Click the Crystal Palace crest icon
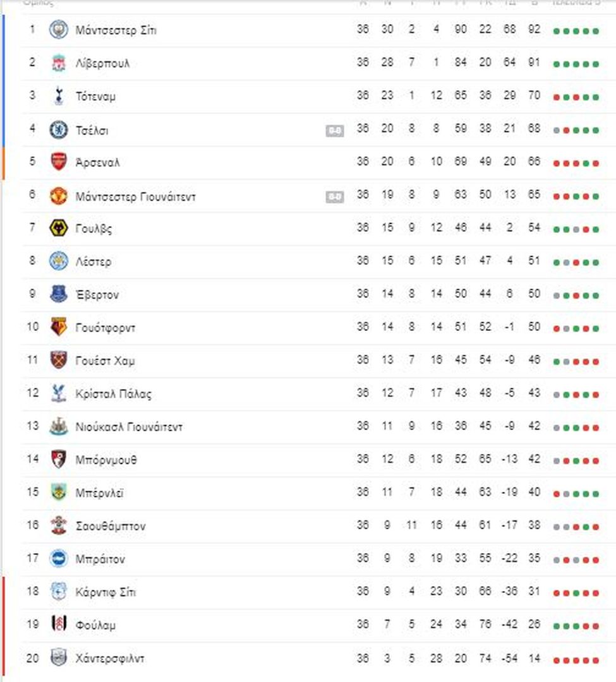Image resolution: width=616 pixels, height=682 pixels. click(x=58, y=393)
